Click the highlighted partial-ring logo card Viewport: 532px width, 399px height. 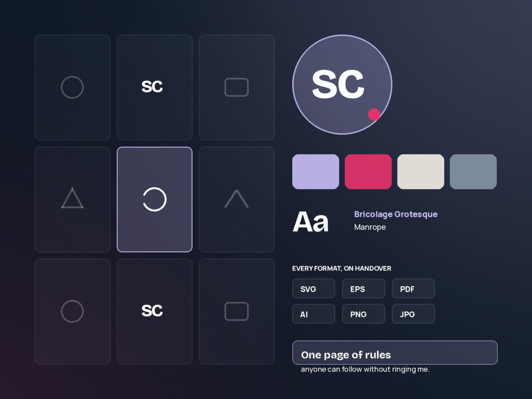point(154,199)
